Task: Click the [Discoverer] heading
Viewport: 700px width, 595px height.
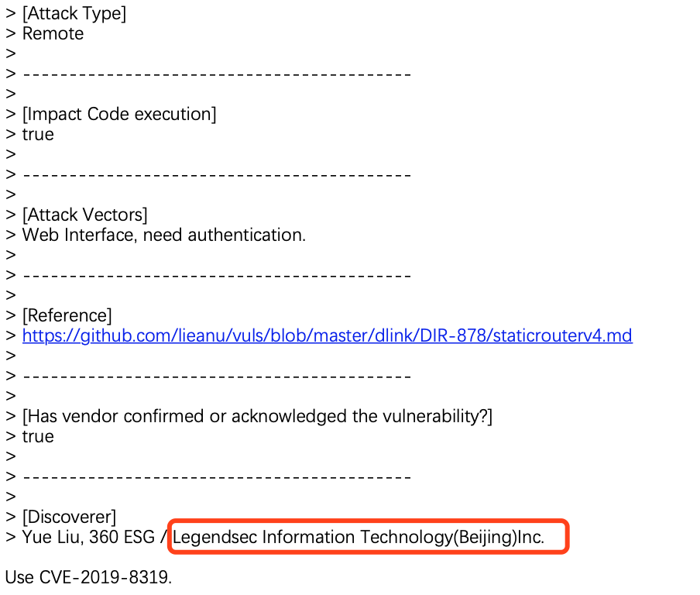Action: tap(69, 517)
